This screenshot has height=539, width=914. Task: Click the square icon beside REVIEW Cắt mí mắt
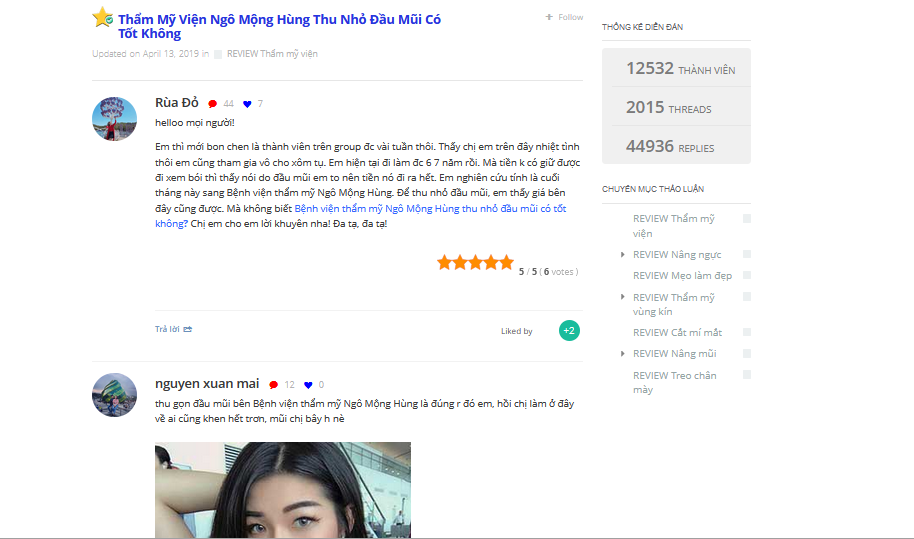coord(747,332)
